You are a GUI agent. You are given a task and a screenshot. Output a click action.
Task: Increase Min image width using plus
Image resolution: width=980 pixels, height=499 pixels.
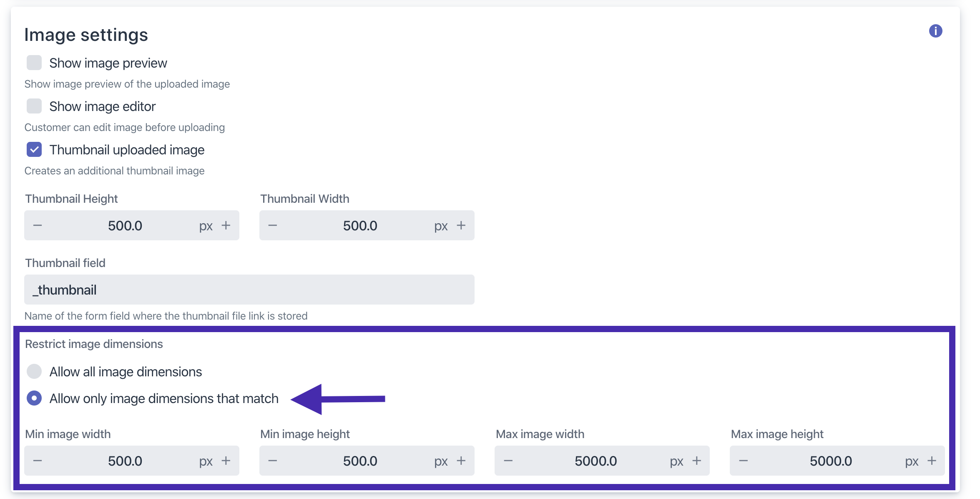(226, 461)
